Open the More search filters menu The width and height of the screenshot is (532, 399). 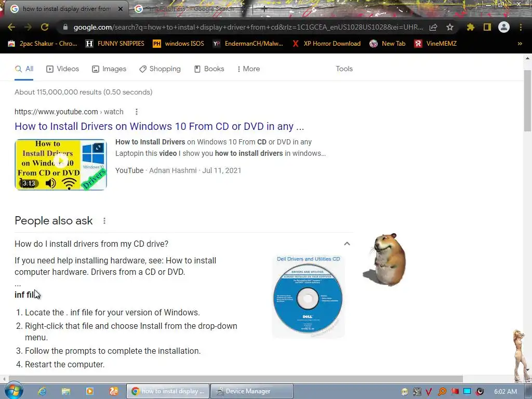tap(248, 69)
